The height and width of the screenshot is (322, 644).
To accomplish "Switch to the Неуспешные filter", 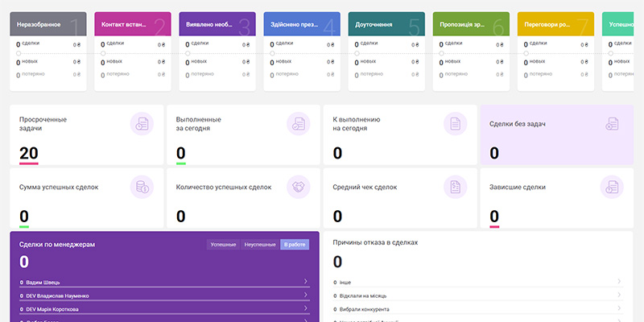I will tap(260, 245).
